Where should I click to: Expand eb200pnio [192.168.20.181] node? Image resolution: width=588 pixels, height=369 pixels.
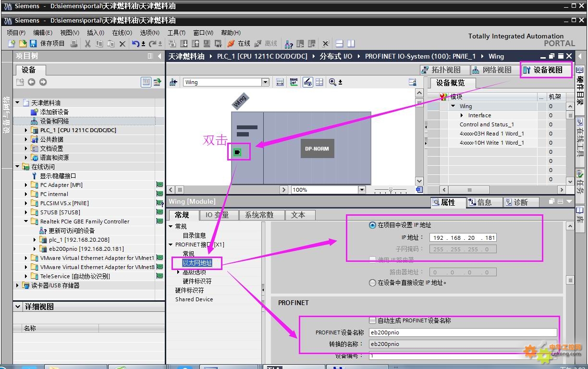pyautogui.click(x=35, y=249)
